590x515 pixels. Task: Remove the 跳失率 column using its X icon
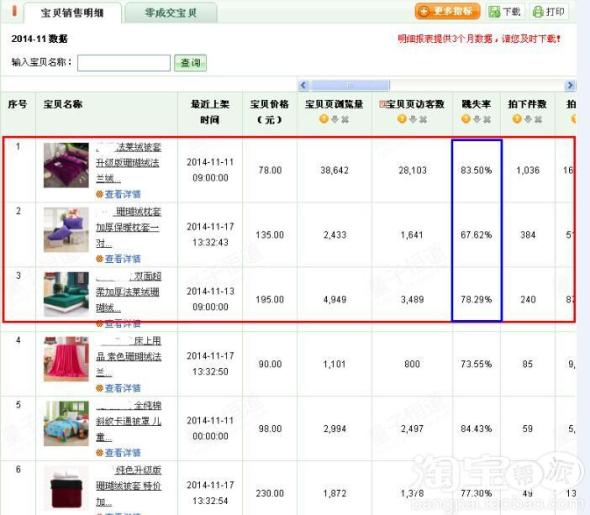487,119
